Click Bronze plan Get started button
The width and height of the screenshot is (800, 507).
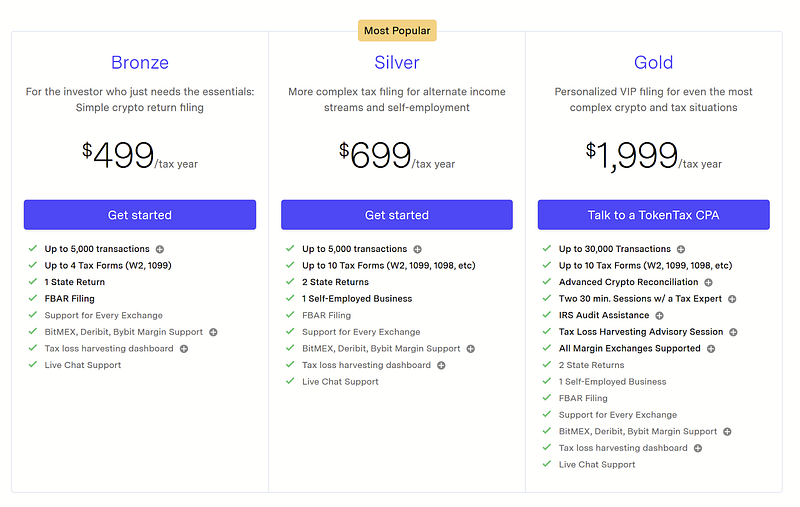[x=140, y=215]
